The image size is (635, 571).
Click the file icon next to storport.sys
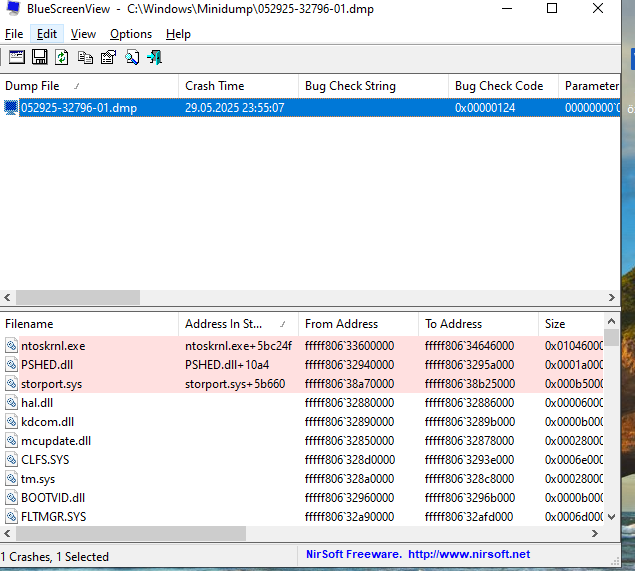coord(11,384)
